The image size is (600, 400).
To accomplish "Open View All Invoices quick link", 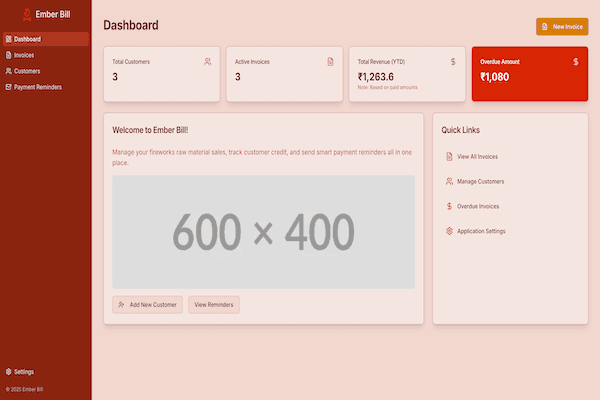I will click(477, 157).
